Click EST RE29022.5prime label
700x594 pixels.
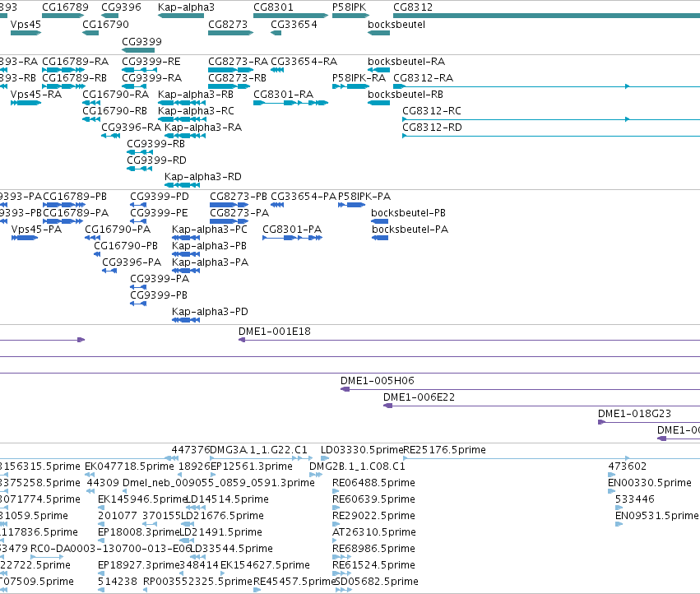coord(373,516)
